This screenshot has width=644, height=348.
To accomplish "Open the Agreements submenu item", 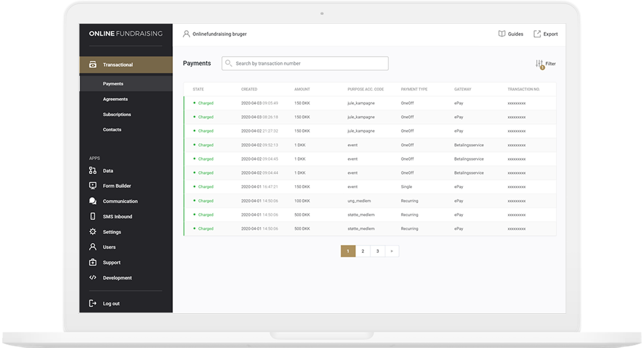I will 115,99.
